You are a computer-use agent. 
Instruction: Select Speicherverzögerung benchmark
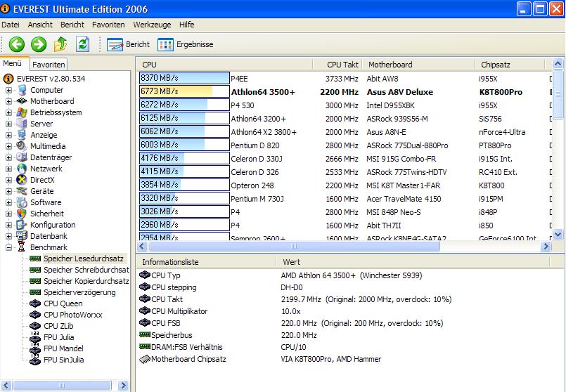pyautogui.click(x=79, y=292)
